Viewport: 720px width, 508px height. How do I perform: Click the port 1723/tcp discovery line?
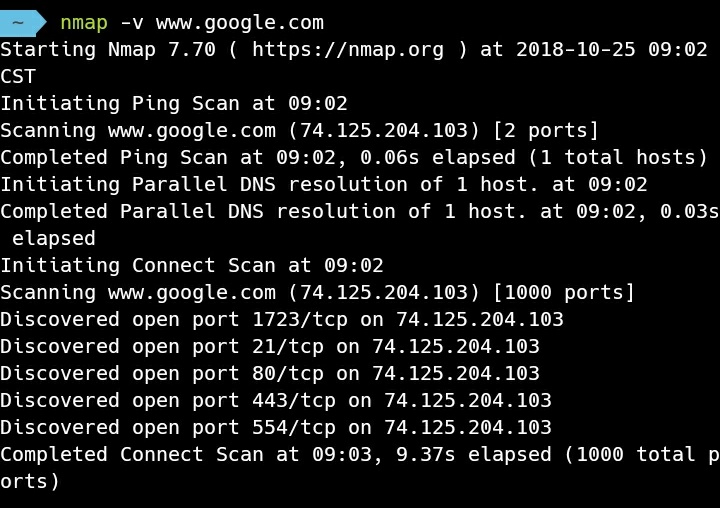coord(281,320)
